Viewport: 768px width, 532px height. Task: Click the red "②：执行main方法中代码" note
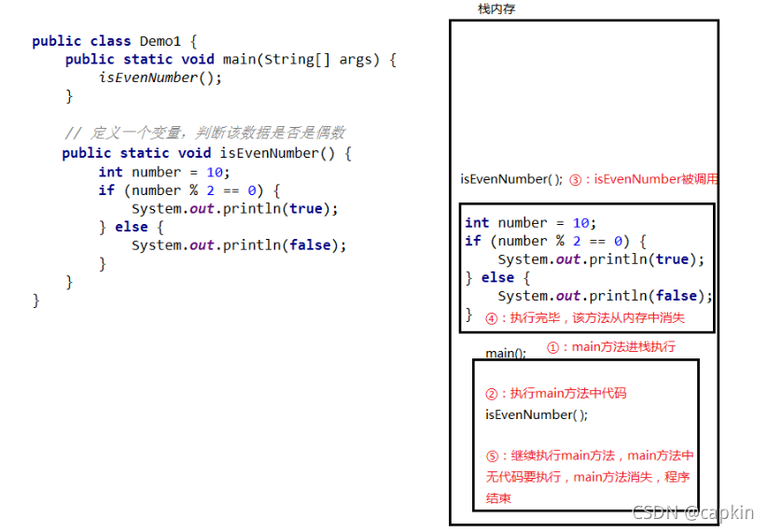pos(556,394)
